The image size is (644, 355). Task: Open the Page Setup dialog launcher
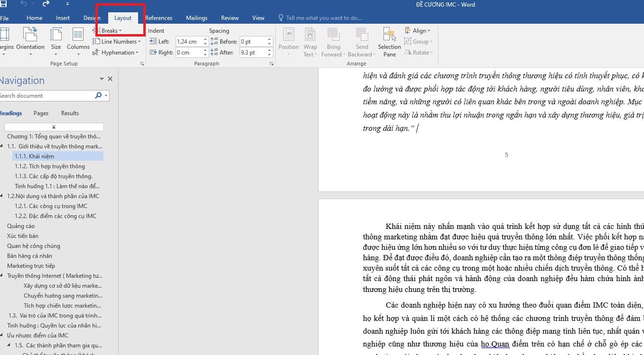[142, 64]
